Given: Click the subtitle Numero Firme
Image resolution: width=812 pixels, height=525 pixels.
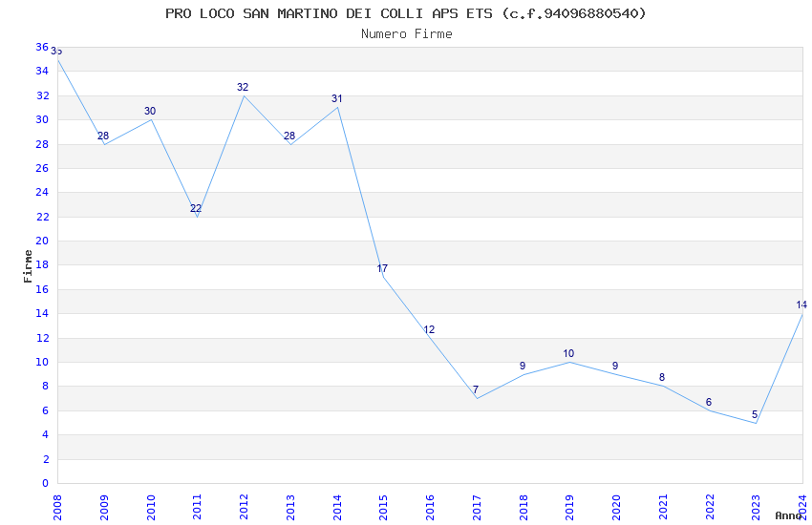Looking at the screenshot, I should point(407,34).
